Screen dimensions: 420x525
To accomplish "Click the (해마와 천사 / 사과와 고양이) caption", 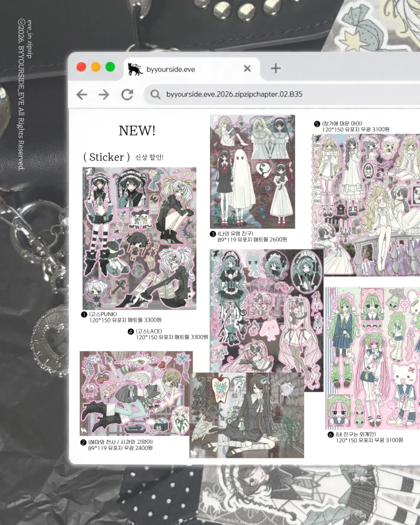I will (121, 442).
